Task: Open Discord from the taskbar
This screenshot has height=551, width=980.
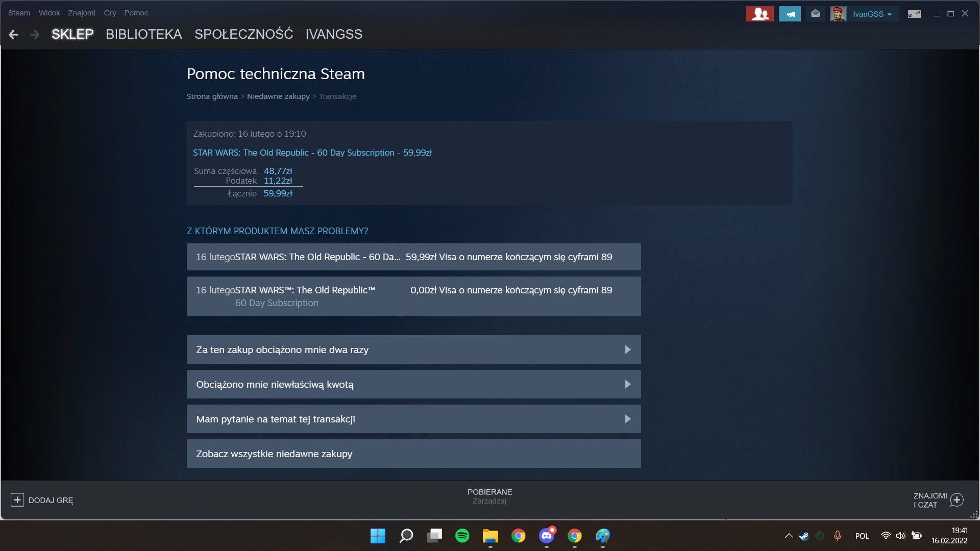Action: pyautogui.click(x=547, y=536)
